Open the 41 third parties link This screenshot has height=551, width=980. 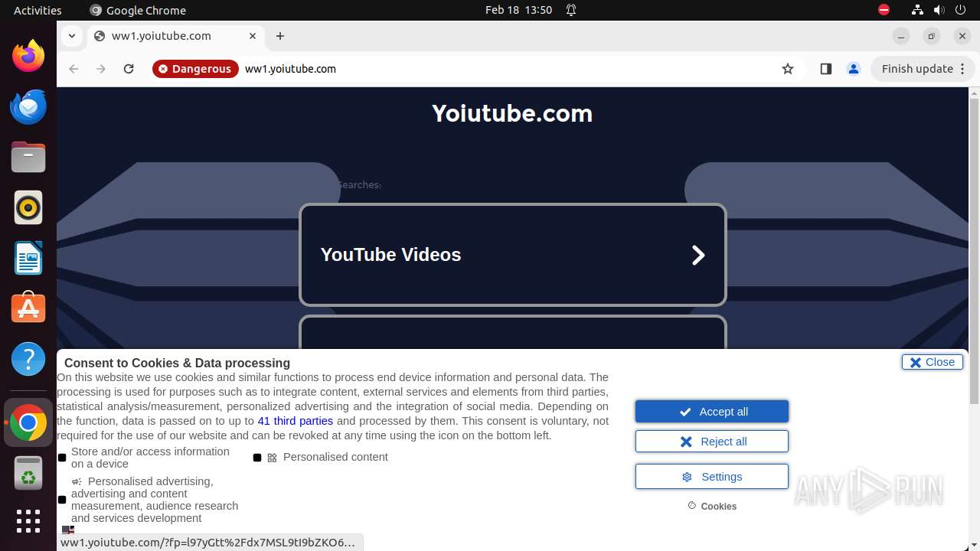(296, 421)
